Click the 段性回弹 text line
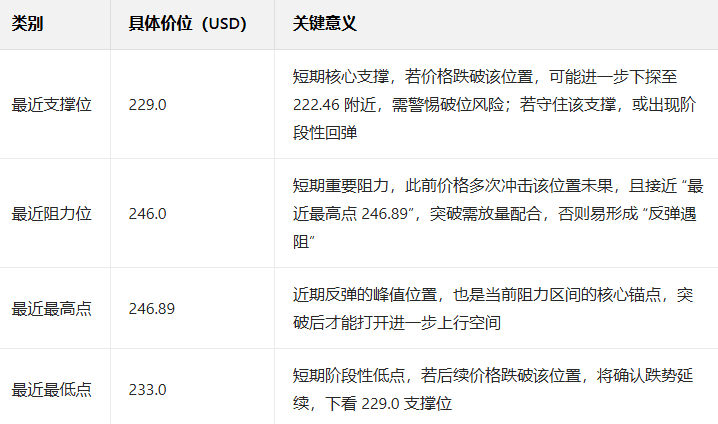 (x=325, y=133)
